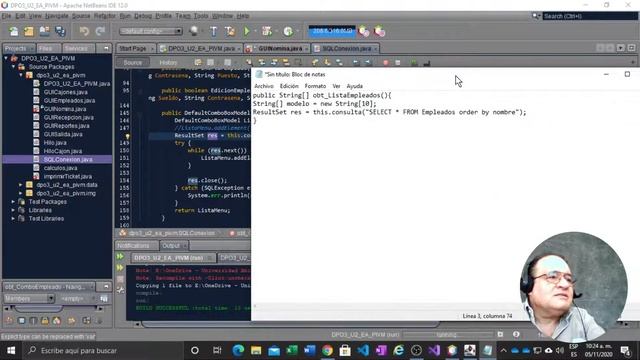Click the run progress bar in status bar
The height and width of the screenshot is (360, 640).
[x=448, y=335]
